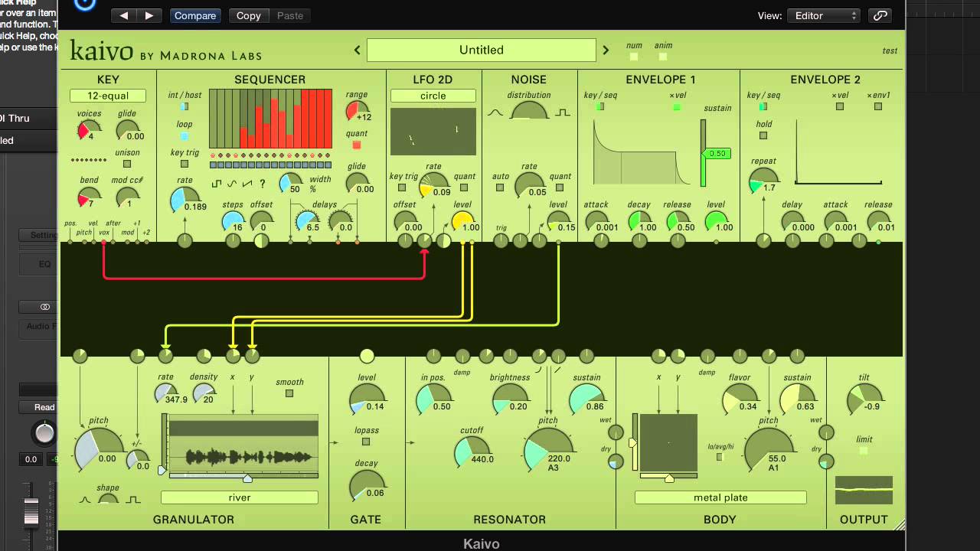This screenshot has width=980, height=551.
Task: Click the KEY bend knob
Action: 89,197
